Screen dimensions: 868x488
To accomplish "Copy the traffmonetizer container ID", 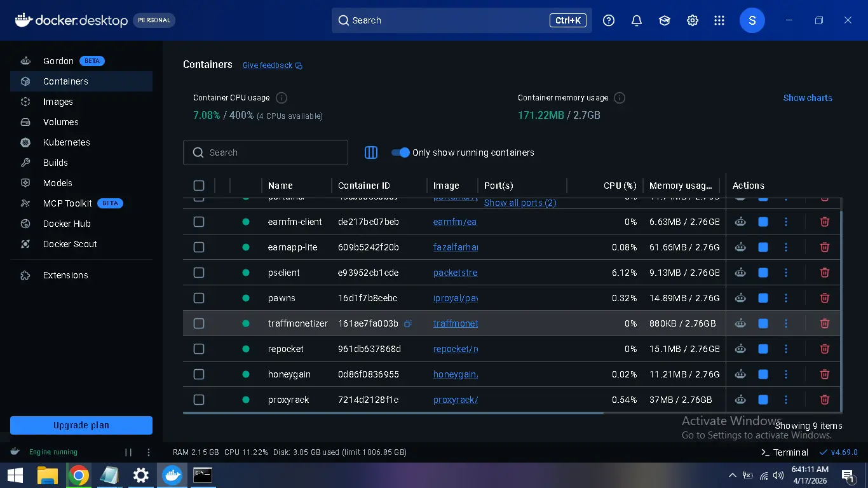I will point(408,323).
